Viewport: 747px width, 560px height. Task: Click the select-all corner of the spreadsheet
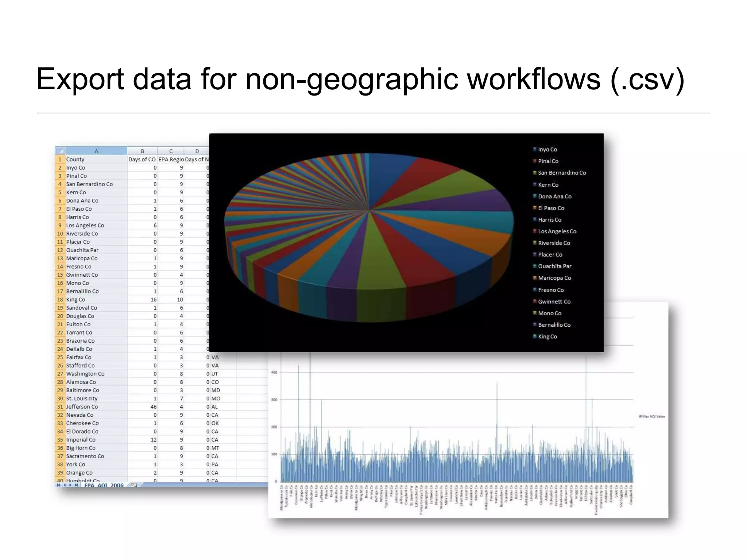[x=60, y=151]
